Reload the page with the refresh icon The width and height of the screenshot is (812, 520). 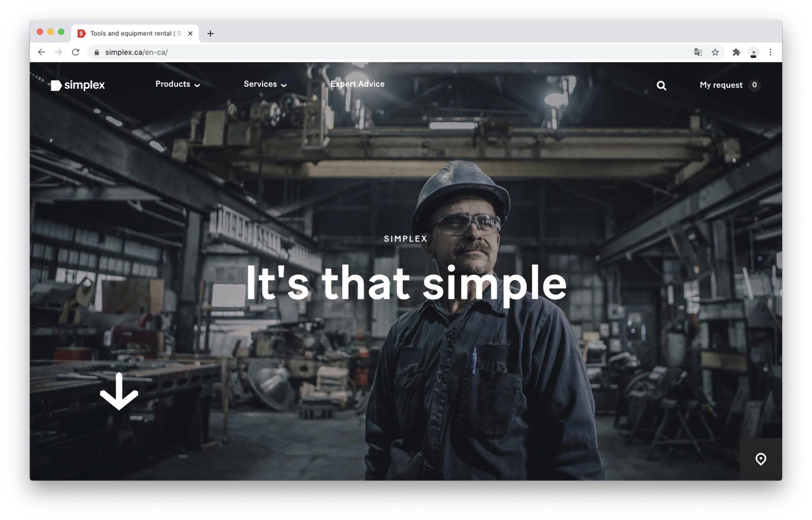coord(75,52)
